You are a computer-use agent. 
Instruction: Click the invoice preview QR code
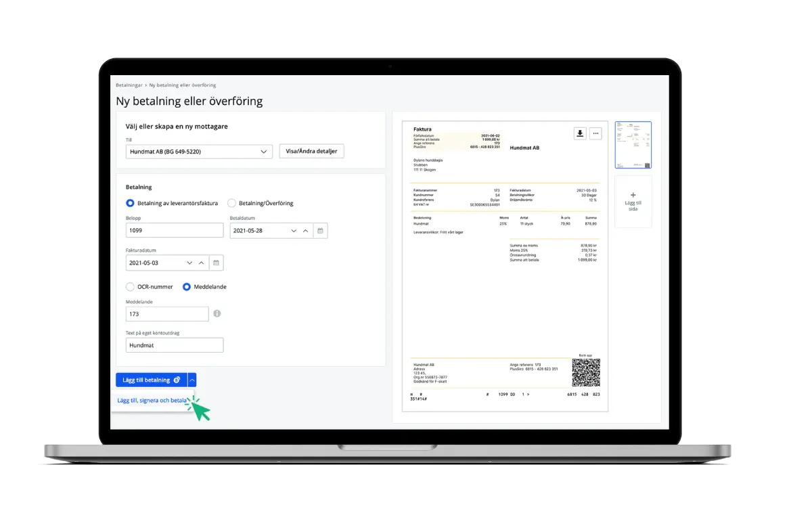click(585, 372)
